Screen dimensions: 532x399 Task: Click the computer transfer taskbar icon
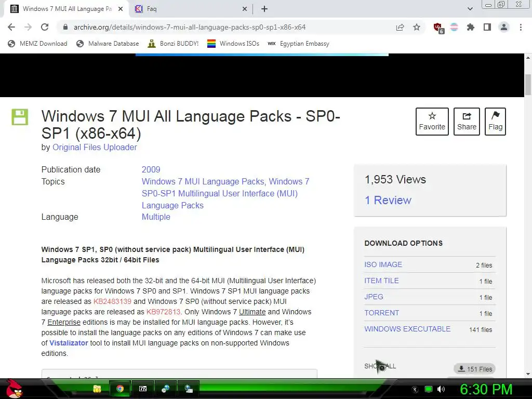tap(189, 389)
